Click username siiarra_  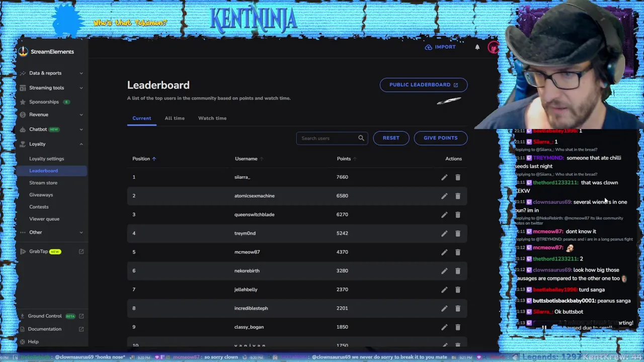pyautogui.click(x=242, y=177)
